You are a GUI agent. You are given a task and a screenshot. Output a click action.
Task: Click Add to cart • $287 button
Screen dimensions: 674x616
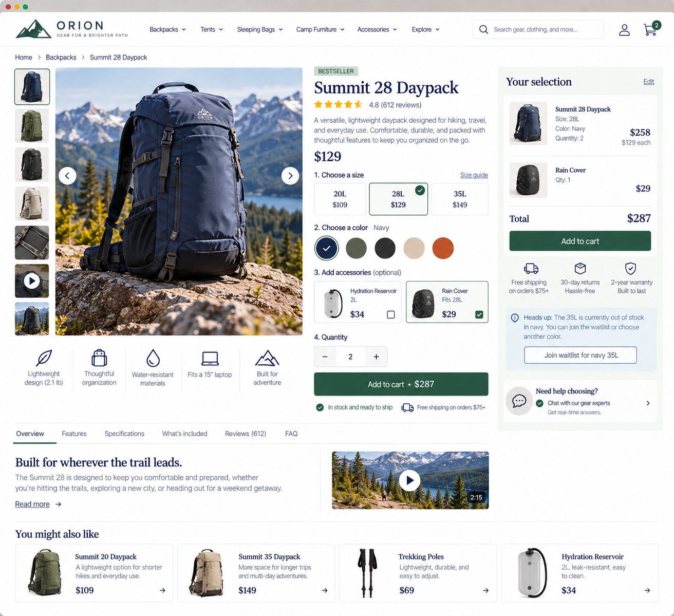[x=401, y=384]
